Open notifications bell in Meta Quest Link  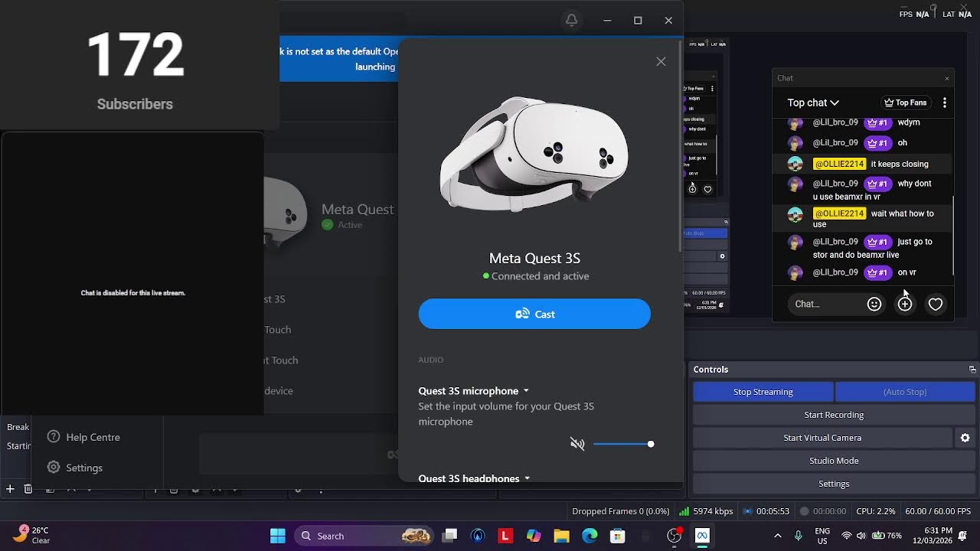[x=571, y=20]
